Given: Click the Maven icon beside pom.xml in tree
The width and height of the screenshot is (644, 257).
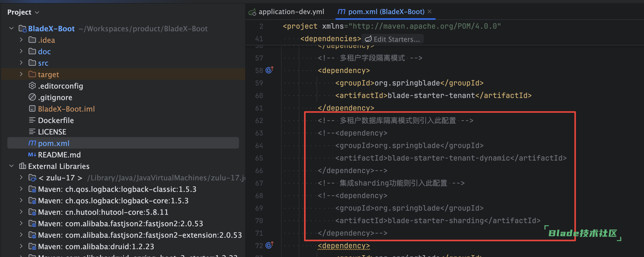Looking at the screenshot, I should click(32, 143).
